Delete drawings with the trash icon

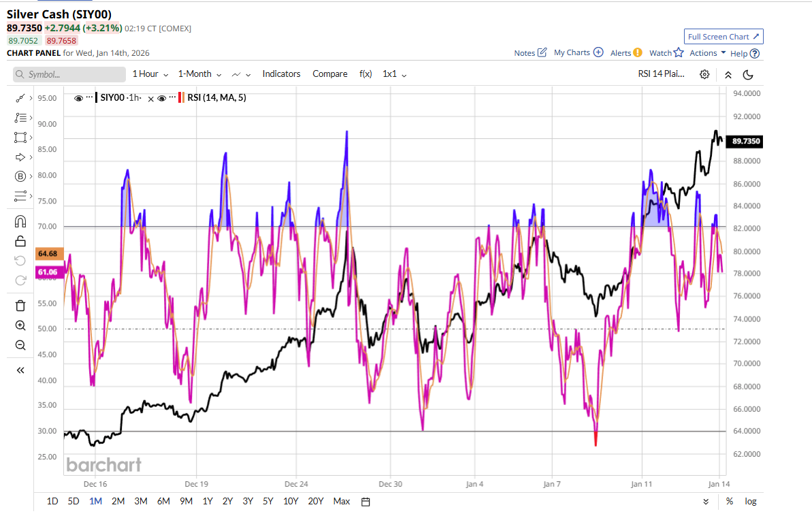coord(20,305)
